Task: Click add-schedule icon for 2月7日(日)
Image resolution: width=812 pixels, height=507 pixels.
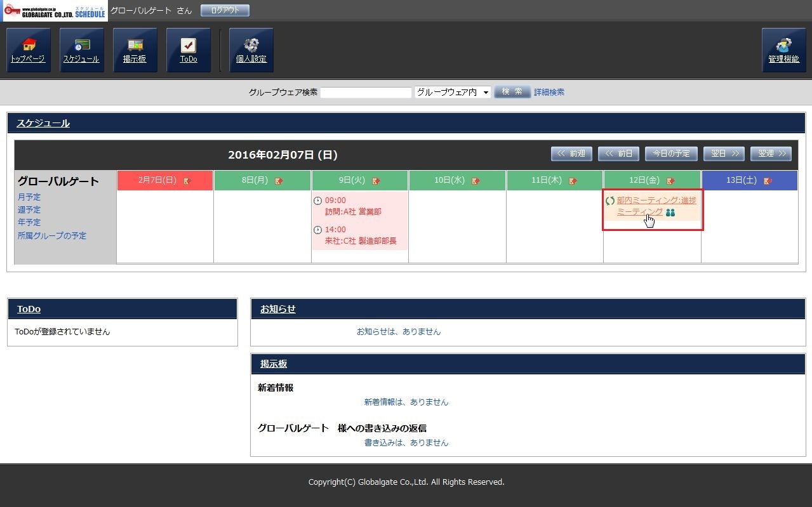Action: 187,181
